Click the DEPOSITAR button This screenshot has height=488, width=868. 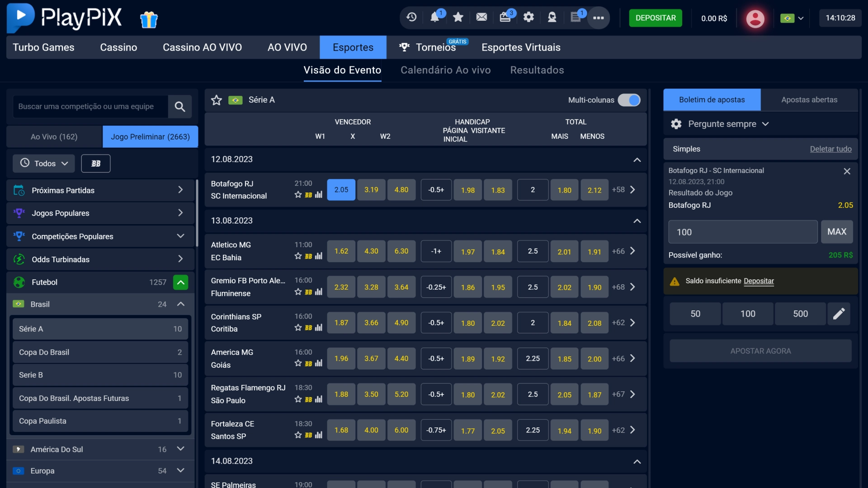(x=656, y=18)
